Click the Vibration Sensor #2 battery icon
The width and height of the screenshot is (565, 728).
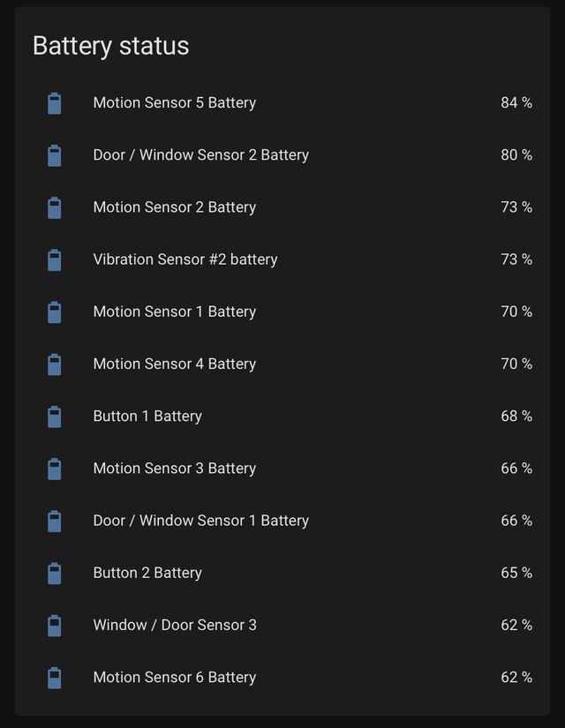[54, 259]
